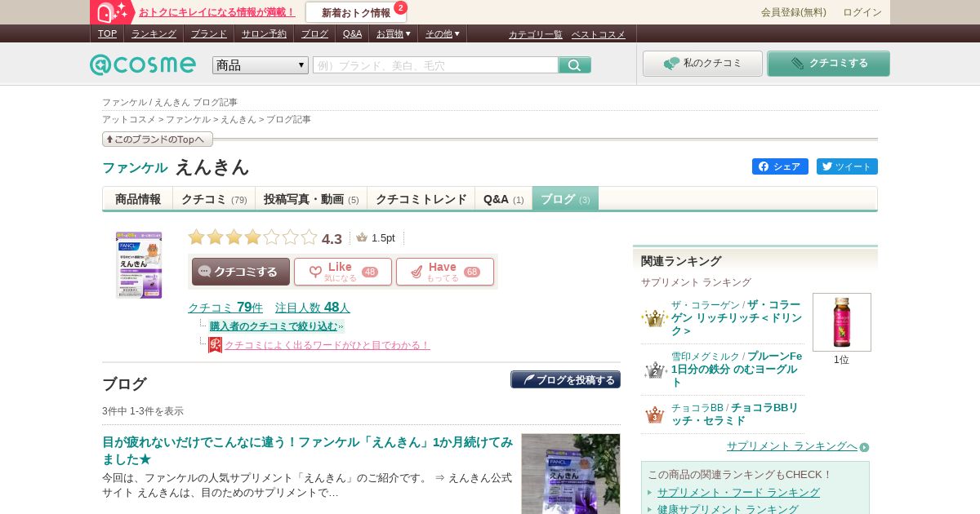Viewport: 980px width, 514px height.
Task: Click the small crown next to 1.5pt
Action: point(362,237)
